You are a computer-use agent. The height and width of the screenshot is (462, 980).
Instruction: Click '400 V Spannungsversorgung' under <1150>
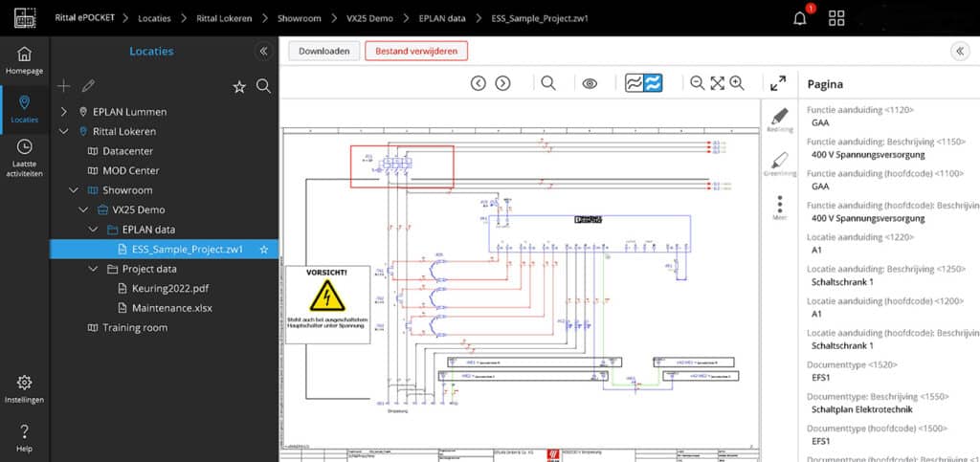[868, 155]
